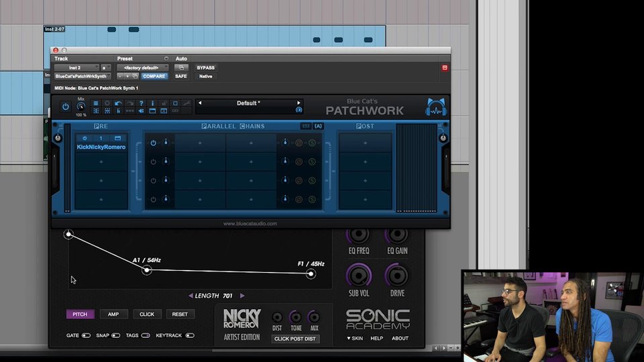Open the KickNickyRomero plugin editor window icon
Screen dimensions: 644x362
point(117,138)
